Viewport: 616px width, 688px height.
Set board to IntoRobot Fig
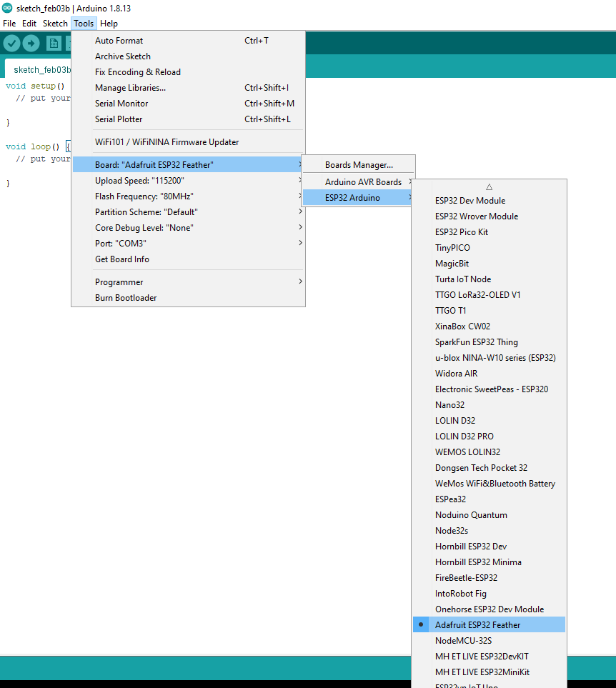[490, 594]
